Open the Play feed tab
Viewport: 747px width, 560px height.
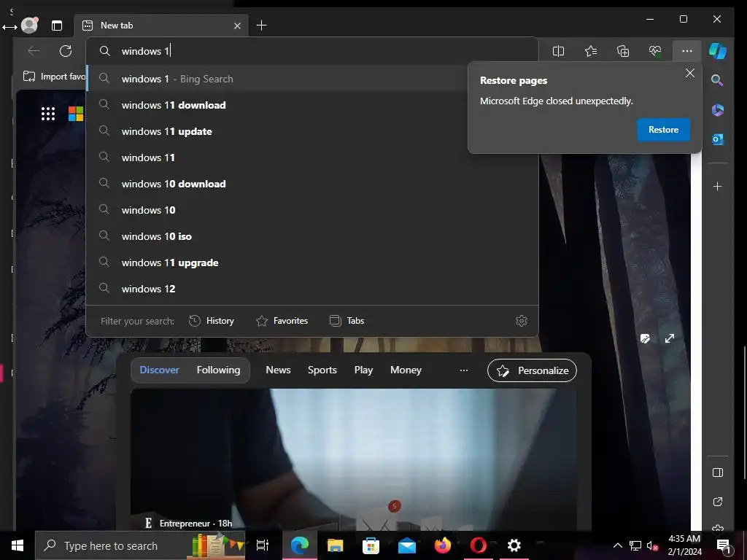click(x=363, y=370)
